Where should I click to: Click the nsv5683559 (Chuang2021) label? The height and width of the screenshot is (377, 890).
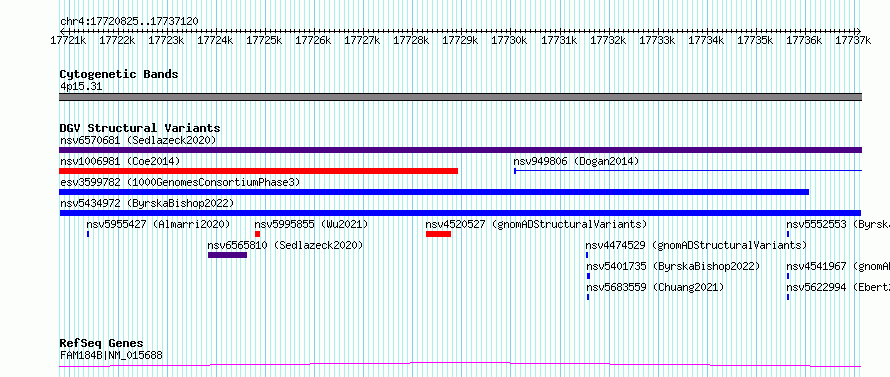point(655,287)
